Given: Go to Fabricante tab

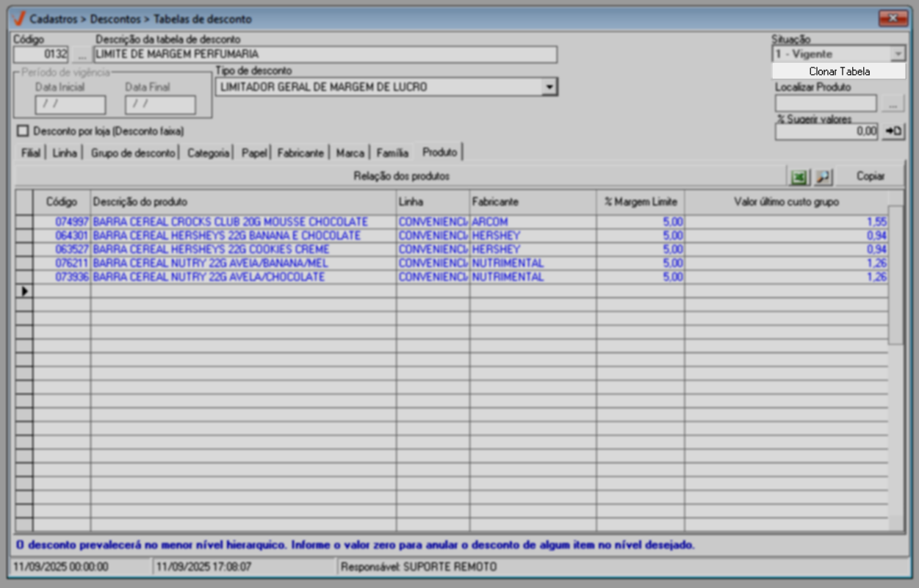Looking at the screenshot, I should point(300,153).
